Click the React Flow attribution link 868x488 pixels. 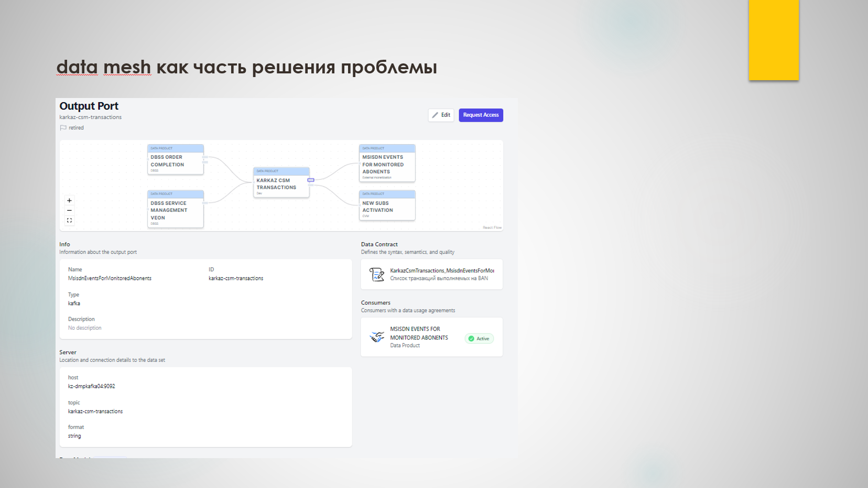(492, 227)
